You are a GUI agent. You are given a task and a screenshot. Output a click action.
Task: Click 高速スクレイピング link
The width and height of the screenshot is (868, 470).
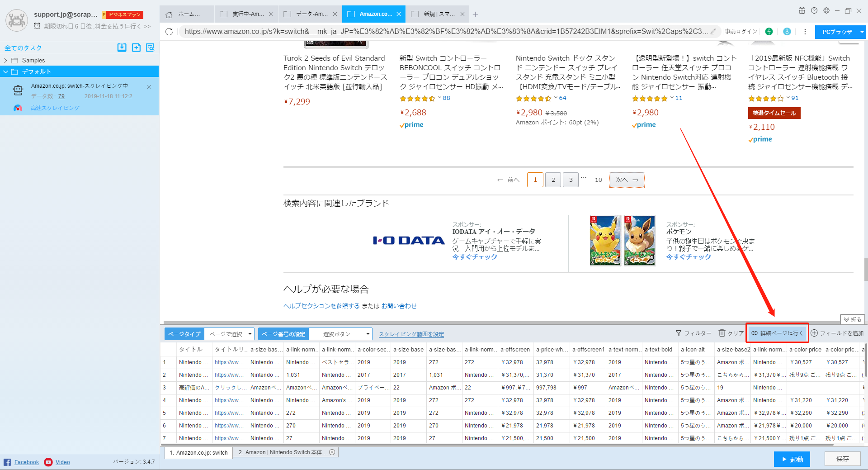55,108
